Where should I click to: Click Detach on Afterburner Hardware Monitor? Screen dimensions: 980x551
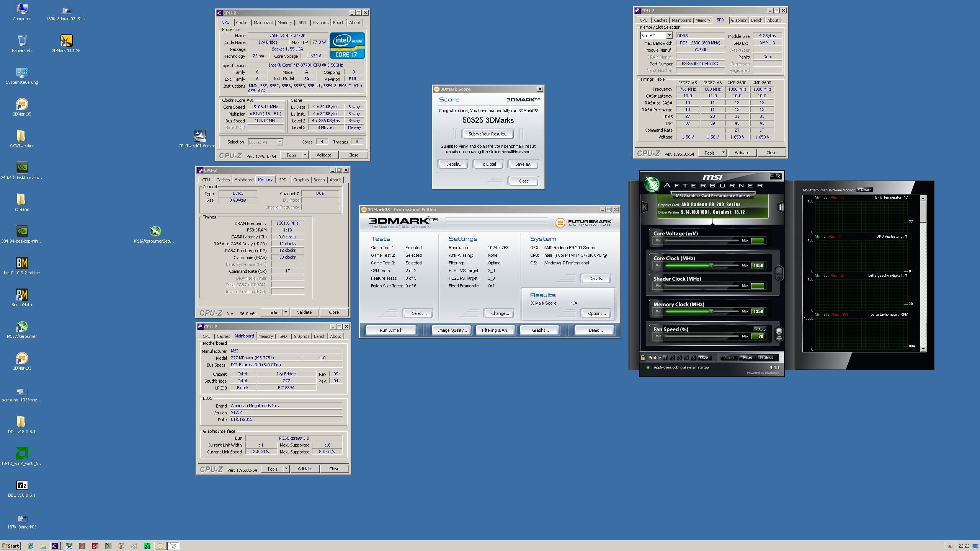click(x=864, y=190)
